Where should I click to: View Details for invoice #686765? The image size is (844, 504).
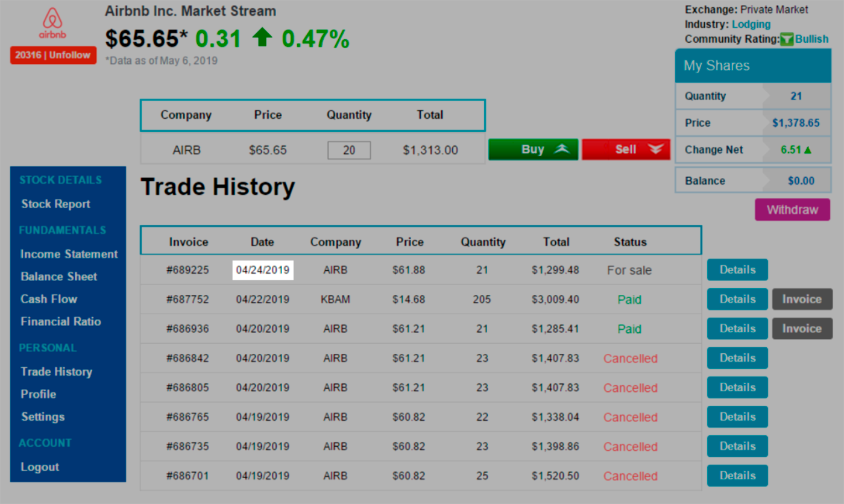pos(737,417)
